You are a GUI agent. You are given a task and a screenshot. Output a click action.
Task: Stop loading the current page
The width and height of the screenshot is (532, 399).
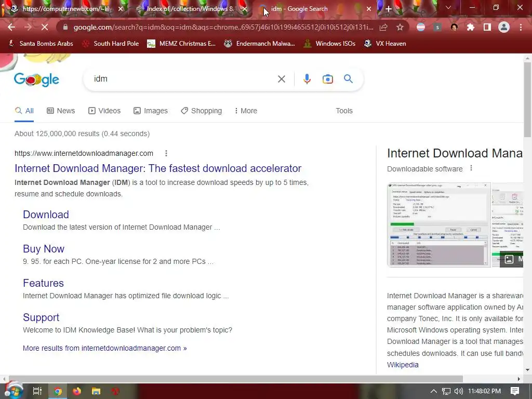45,27
